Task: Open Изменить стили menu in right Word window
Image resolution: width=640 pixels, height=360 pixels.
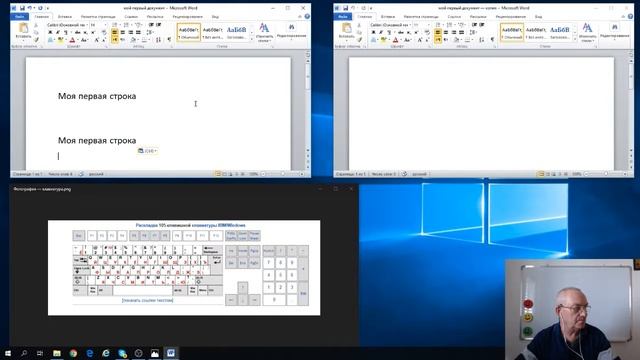Action: pyautogui.click(x=587, y=32)
